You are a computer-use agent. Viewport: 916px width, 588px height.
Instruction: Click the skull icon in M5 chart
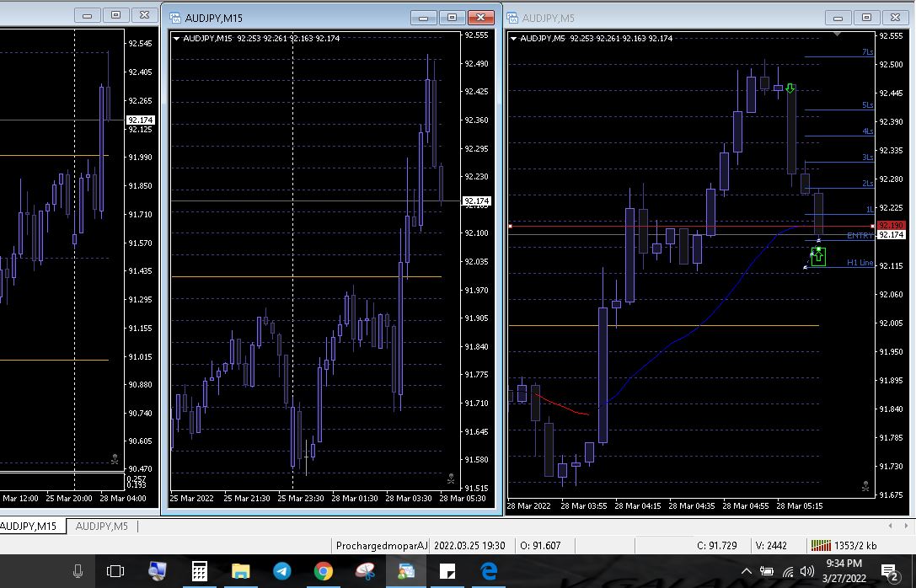[865, 486]
